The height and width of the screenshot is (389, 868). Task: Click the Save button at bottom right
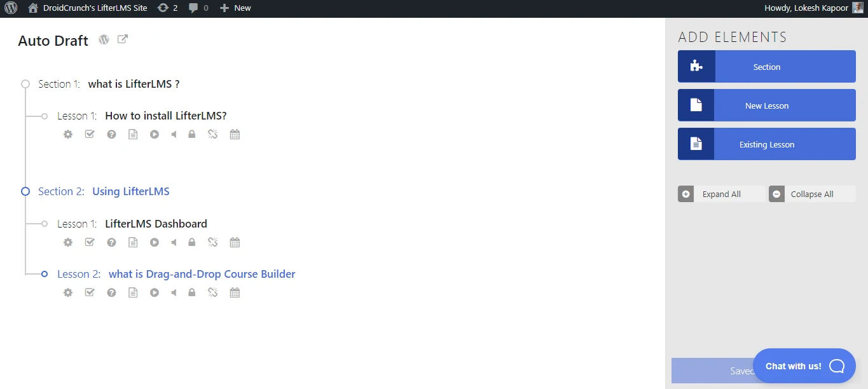[x=712, y=371]
